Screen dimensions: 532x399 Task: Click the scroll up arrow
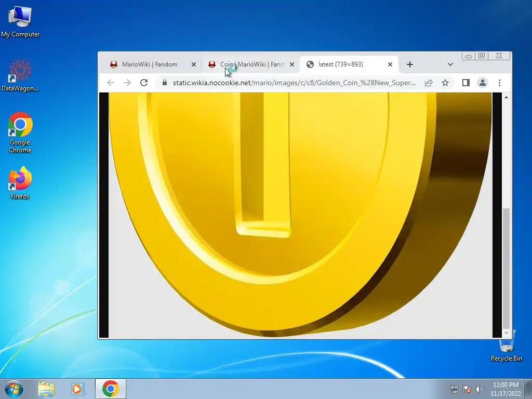[506, 97]
